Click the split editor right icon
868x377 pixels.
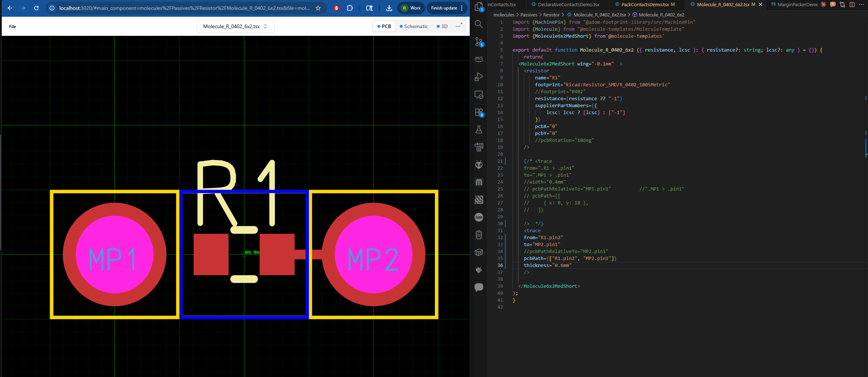coord(852,4)
